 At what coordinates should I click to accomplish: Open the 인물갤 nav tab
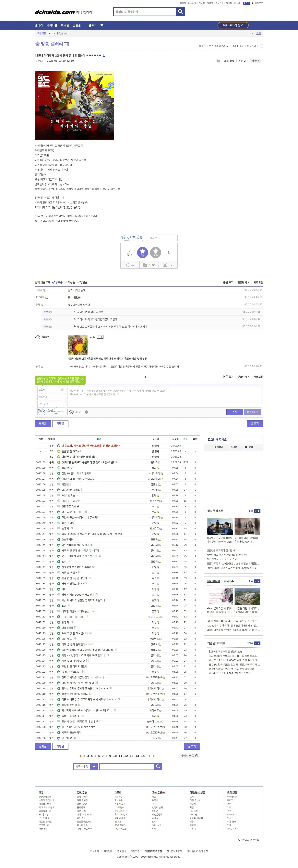(77, 25)
